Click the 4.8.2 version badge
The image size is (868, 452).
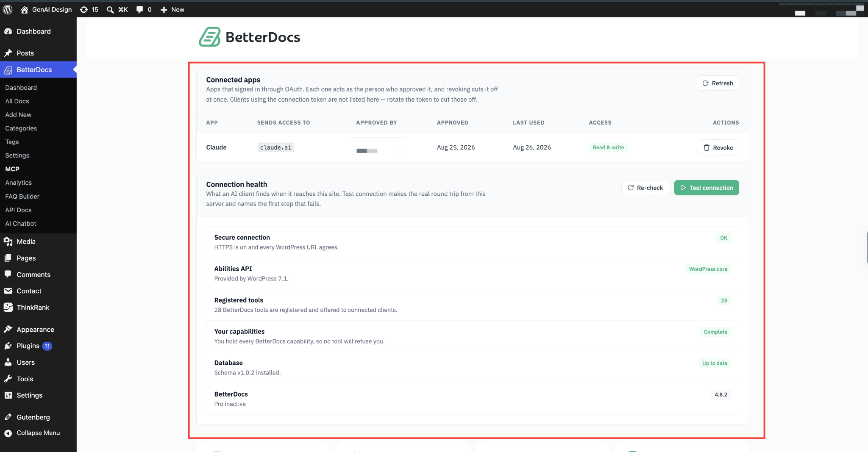[721, 394]
